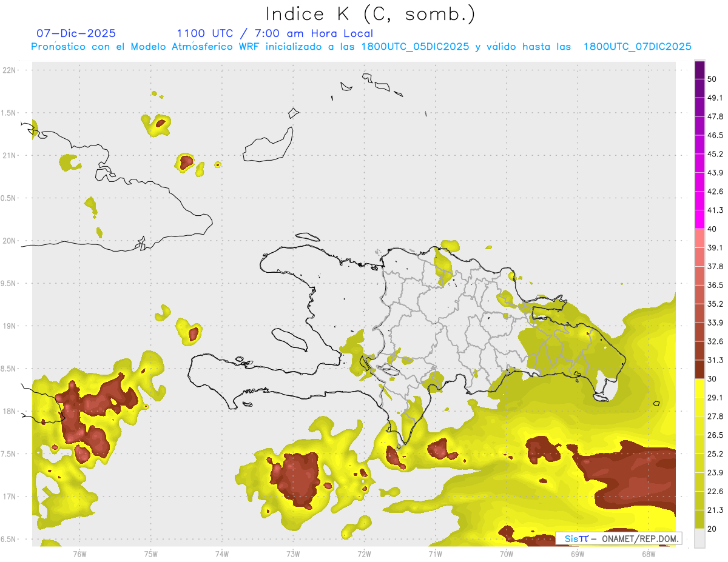Click the colorbar value label 25.2

[x=715, y=454]
